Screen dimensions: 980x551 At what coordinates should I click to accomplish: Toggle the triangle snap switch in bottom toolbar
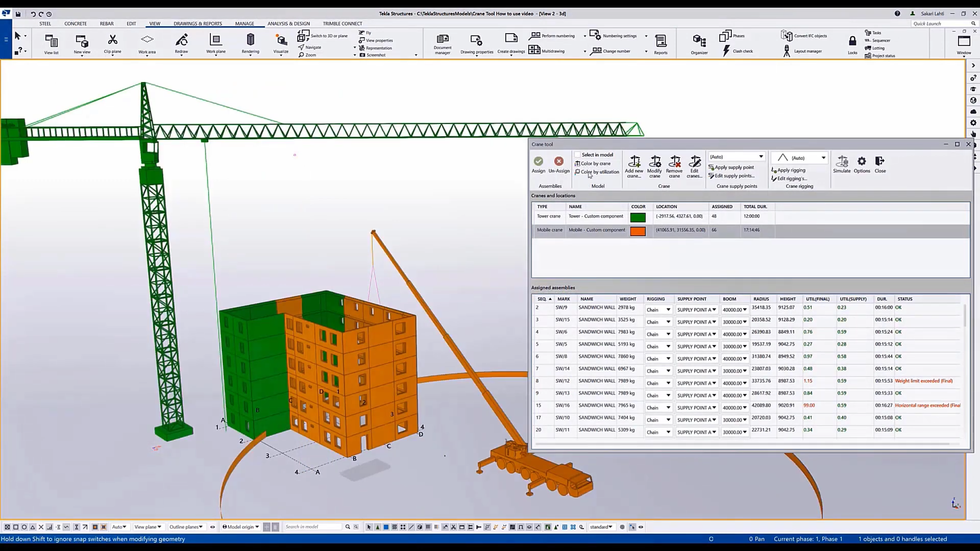tap(33, 527)
